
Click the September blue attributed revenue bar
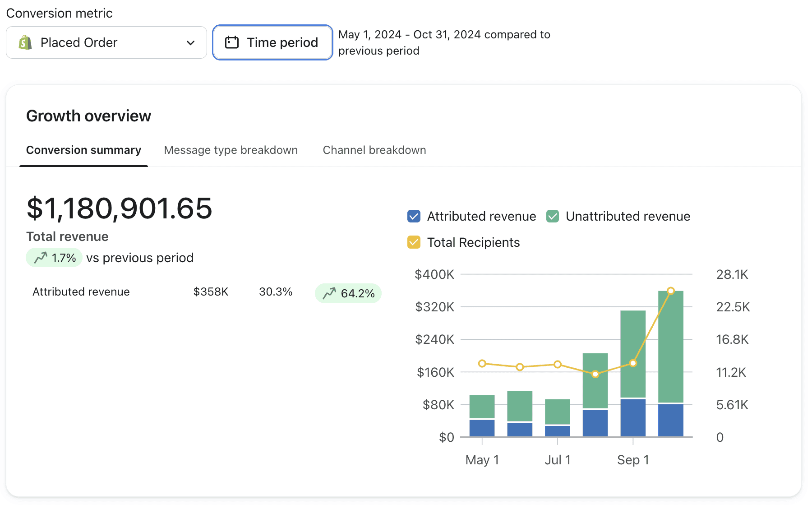(x=632, y=417)
